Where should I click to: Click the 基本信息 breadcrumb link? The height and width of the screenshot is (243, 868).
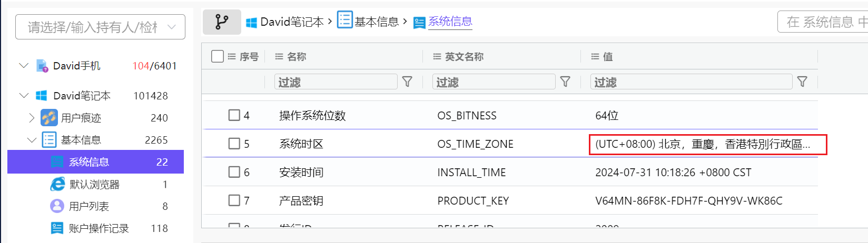click(x=376, y=22)
